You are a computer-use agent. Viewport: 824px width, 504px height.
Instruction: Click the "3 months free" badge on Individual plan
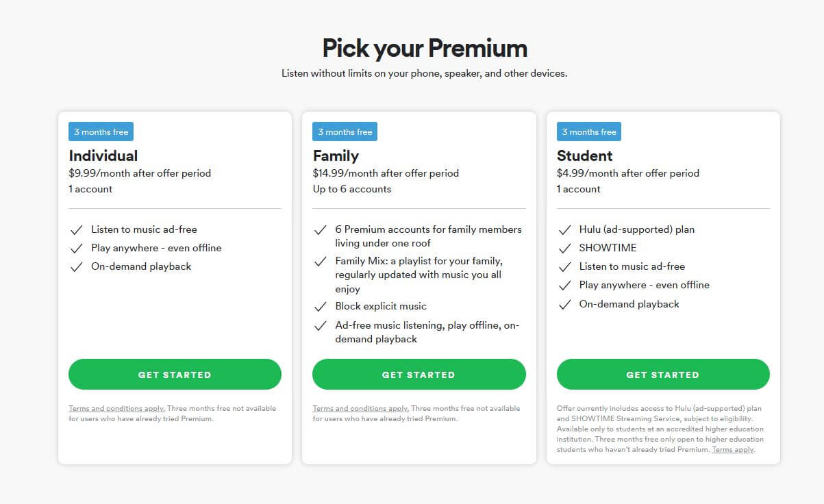coord(100,131)
